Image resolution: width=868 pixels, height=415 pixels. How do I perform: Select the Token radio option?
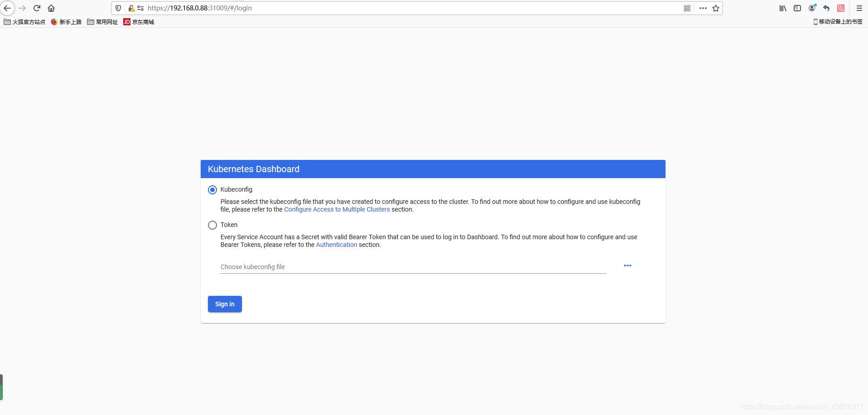[x=212, y=225]
